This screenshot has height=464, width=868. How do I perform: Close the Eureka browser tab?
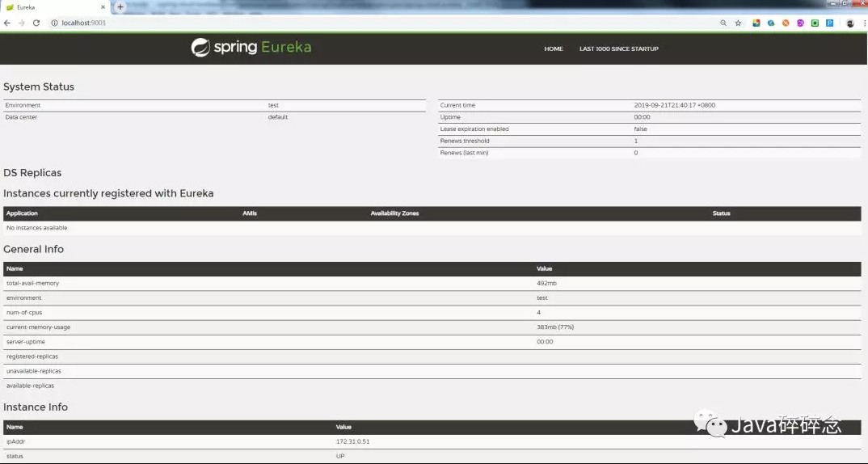click(103, 7)
